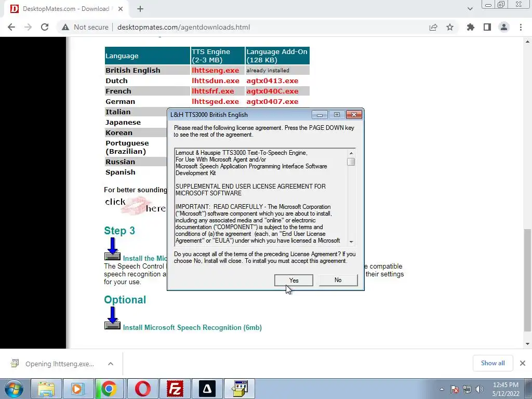Open the Not secure site info warning

point(85,27)
